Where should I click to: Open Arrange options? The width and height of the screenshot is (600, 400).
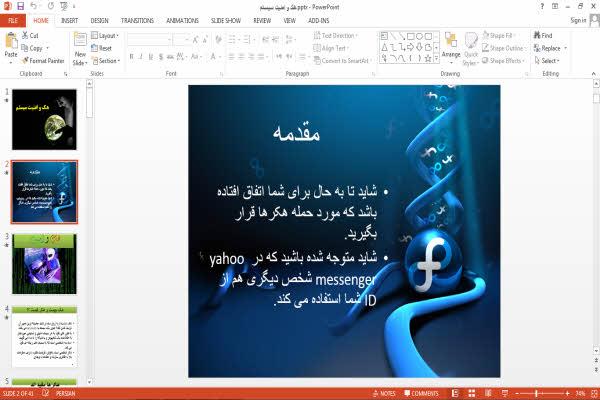pyautogui.click(x=451, y=48)
